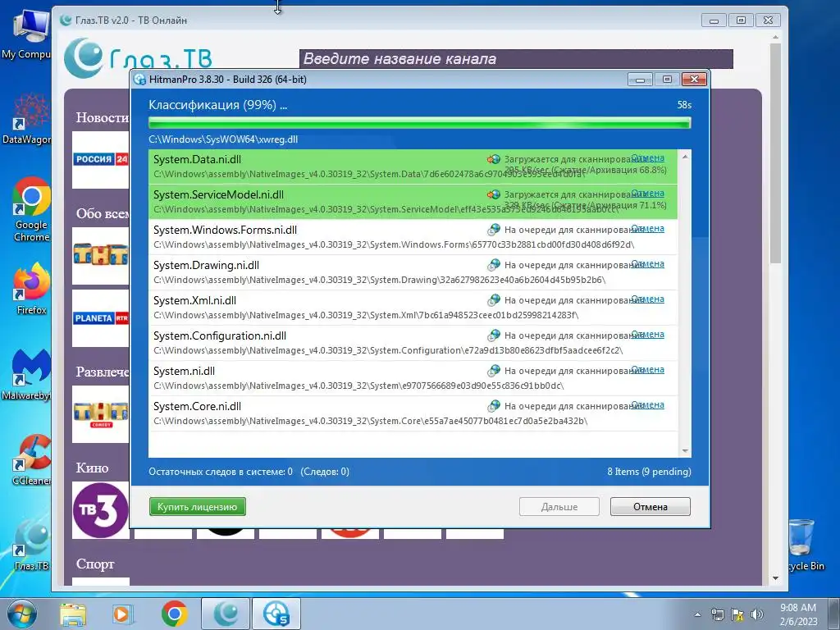Viewport: 840px width, 630px height.
Task: Select the System.Drawing.ni.dll file name
Action: pyautogui.click(x=206, y=266)
